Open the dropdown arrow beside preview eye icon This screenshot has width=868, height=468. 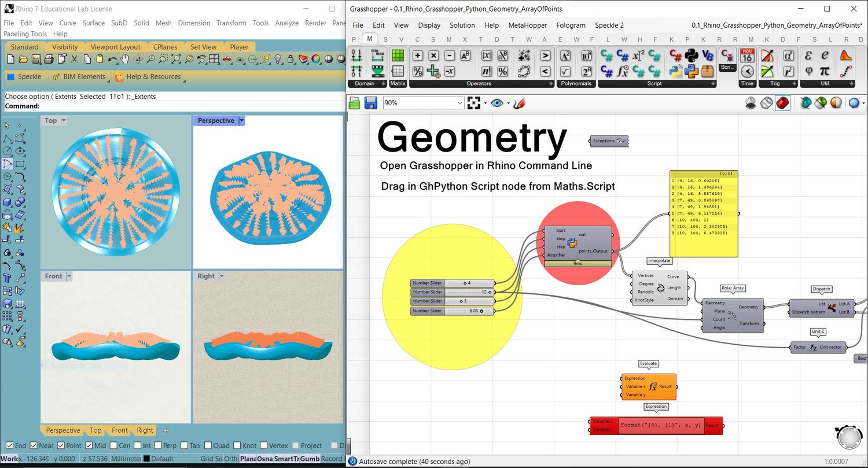coord(509,104)
